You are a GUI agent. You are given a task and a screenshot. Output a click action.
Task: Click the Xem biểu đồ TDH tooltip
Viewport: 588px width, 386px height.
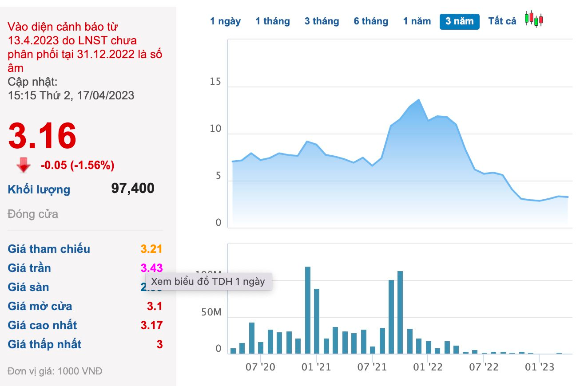point(208,282)
